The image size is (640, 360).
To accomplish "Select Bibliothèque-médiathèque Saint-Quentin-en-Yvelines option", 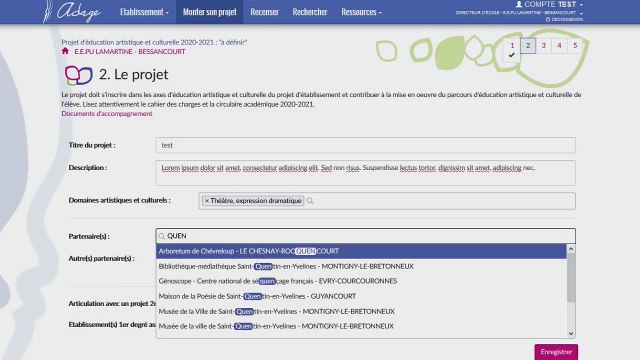I will (x=361, y=267).
